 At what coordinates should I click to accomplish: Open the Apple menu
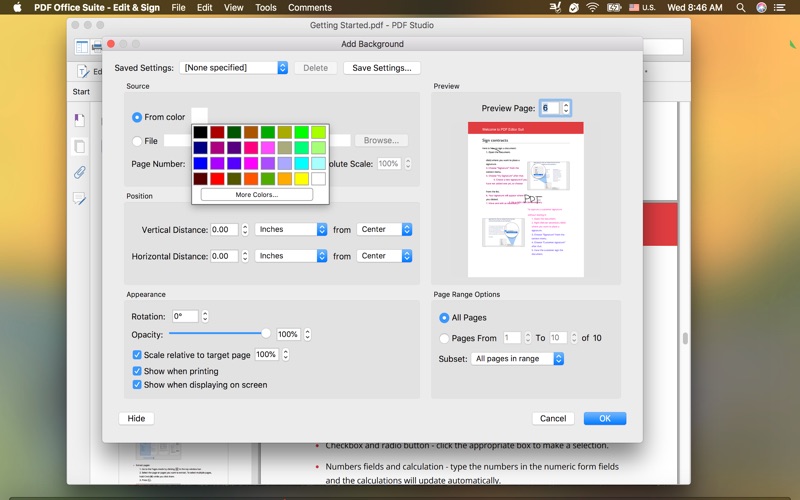click(17, 7)
